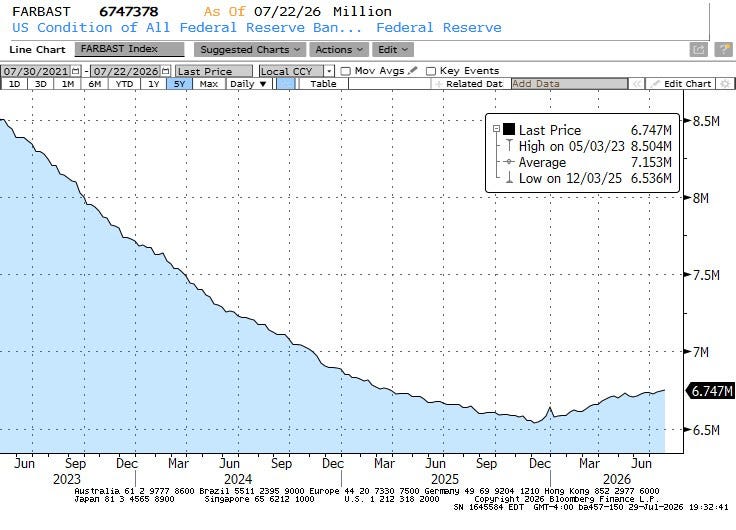
Task: Collapse the legend box toggle
Action: pos(496,129)
